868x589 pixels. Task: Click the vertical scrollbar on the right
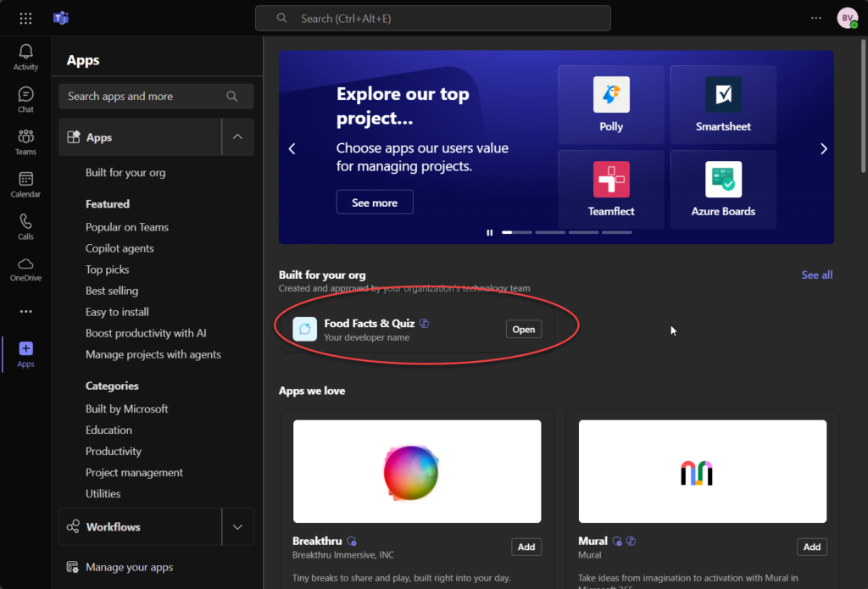tap(864, 106)
